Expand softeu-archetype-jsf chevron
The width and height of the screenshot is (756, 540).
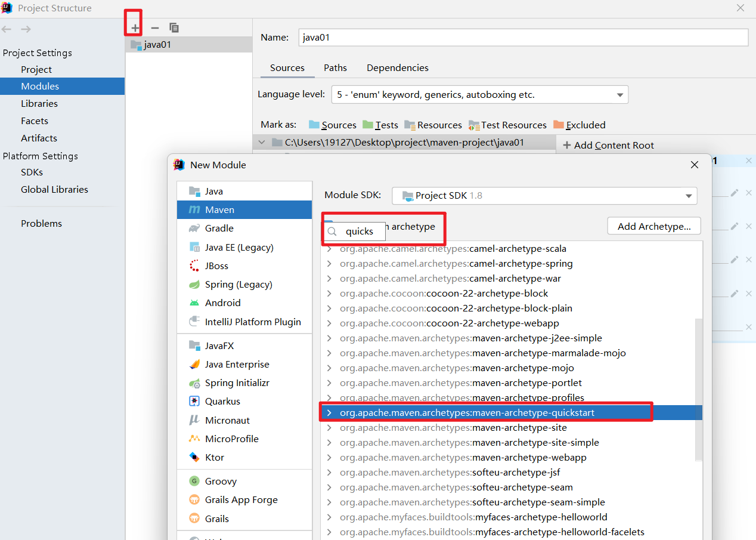pos(329,473)
